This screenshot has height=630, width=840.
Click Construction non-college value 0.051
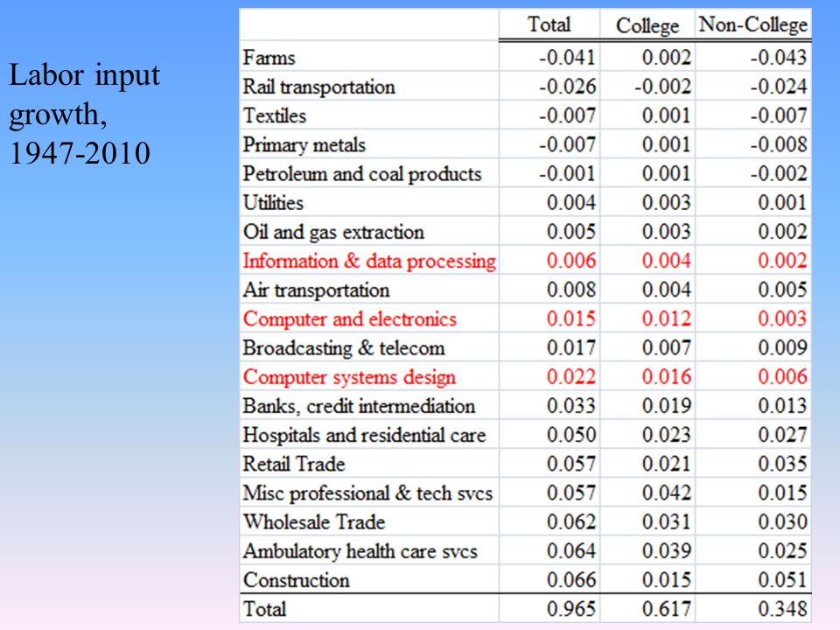click(782, 579)
